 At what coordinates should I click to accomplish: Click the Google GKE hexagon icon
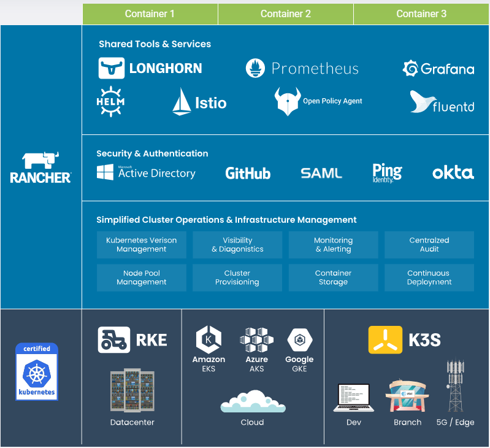(300, 339)
